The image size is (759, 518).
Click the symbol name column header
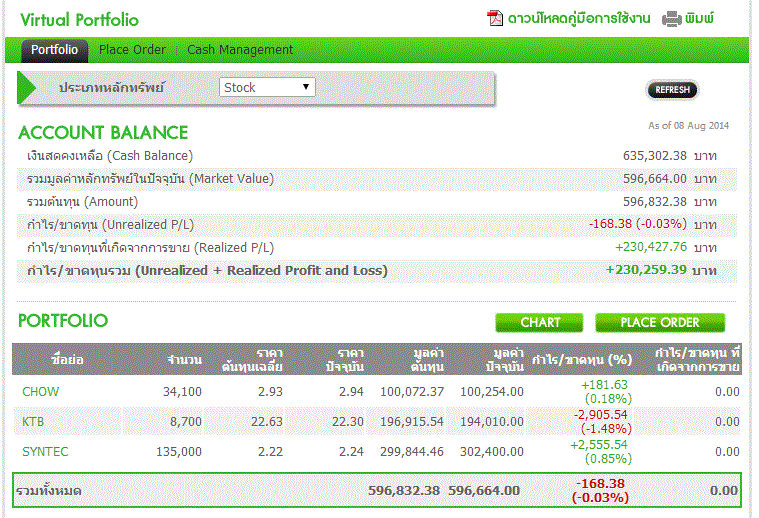(67, 360)
